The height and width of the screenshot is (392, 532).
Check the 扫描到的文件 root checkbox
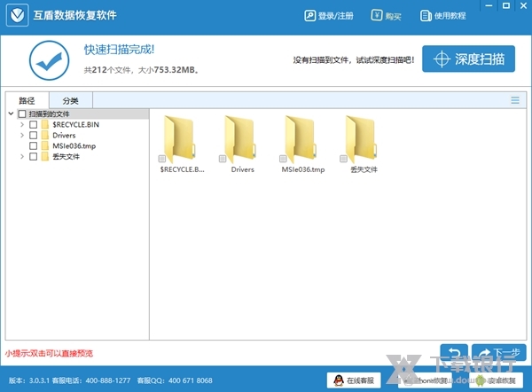pyautogui.click(x=22, y=114)
